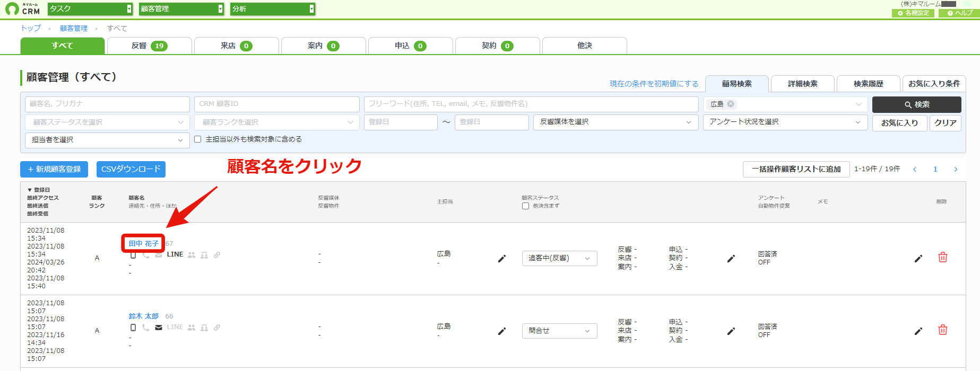Open the 顧客管理 top dropdown menu
Screen dimensions: 980x371
(181, 9)
